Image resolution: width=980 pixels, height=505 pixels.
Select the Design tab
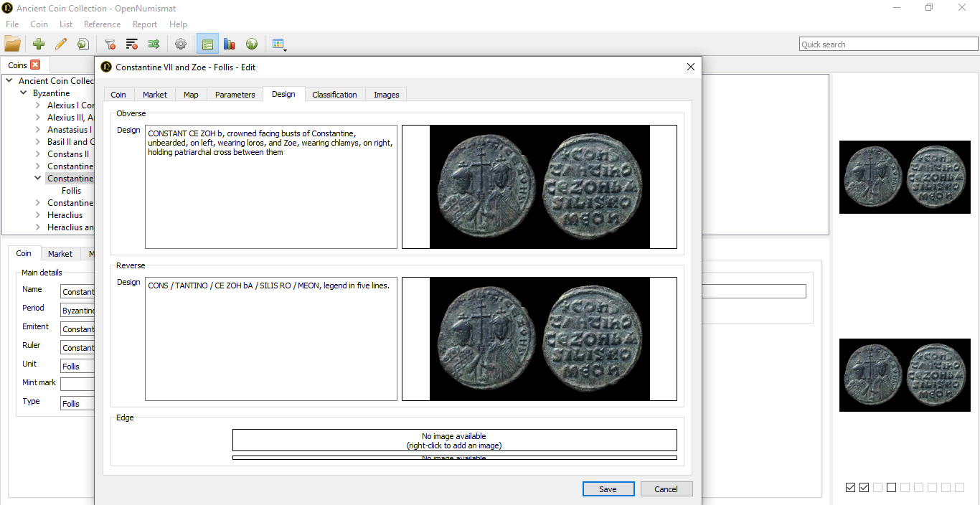283,94
